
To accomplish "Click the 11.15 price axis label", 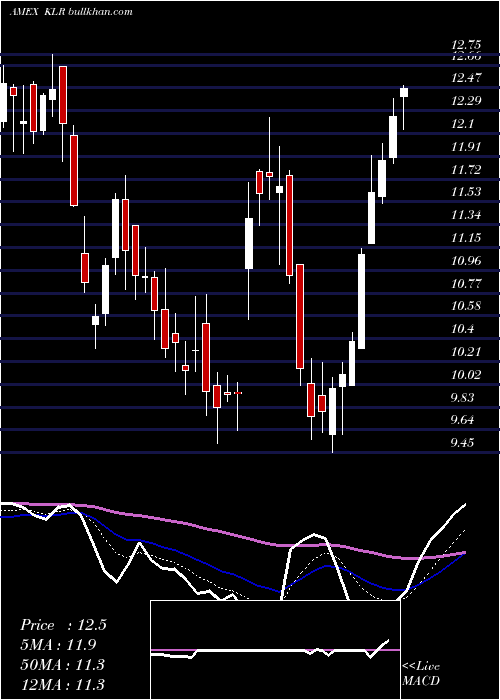I will click(466, 238).
